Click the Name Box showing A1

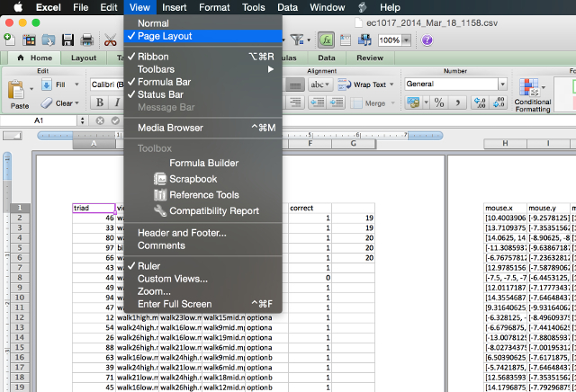point(39,120)
